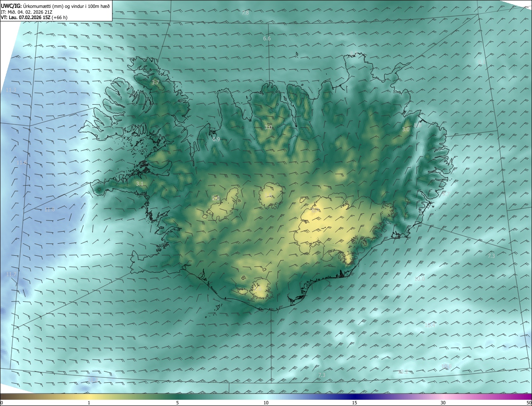
Task: Click the 0 tick on the color scale
Action: [2, 403]
